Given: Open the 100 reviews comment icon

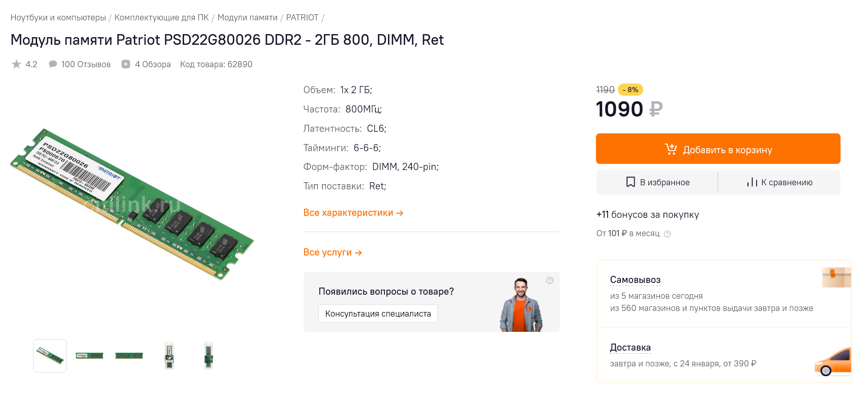Looking at the screenshot, I should (x=53, y=64).
